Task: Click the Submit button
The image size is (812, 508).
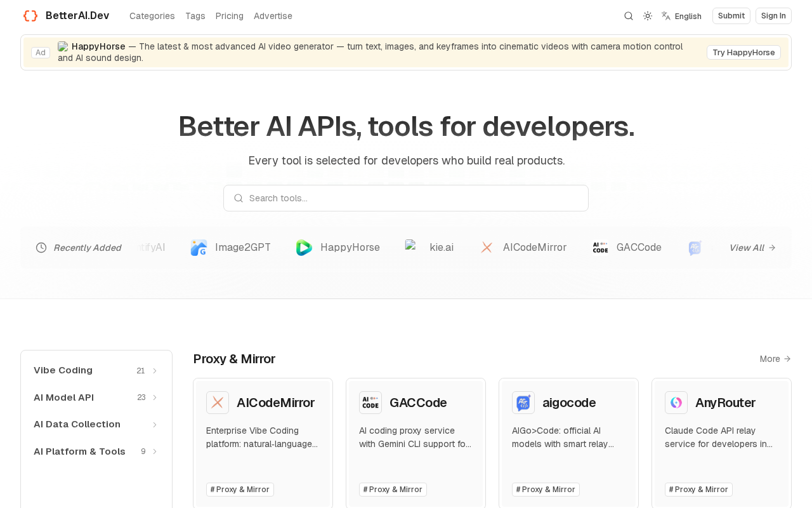Action: click(731, 16)
